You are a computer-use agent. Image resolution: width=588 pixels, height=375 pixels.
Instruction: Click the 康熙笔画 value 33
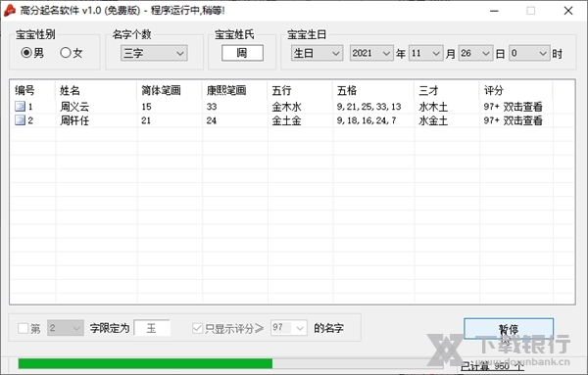[212, 107]
